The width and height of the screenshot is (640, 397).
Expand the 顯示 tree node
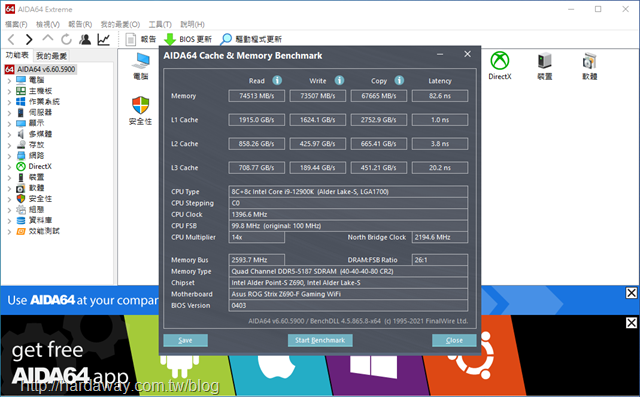click(x=9, y=124)
